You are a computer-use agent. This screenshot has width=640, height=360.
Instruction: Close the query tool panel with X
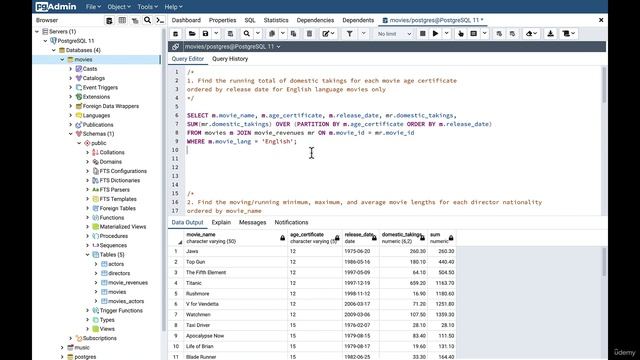point(601,20)
